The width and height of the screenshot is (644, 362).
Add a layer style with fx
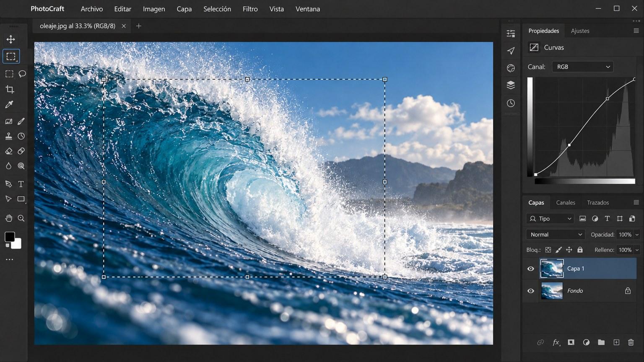556,342
